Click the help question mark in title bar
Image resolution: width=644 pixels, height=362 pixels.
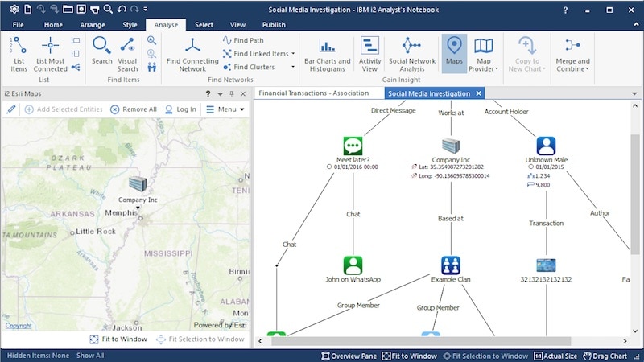(565, 10)
